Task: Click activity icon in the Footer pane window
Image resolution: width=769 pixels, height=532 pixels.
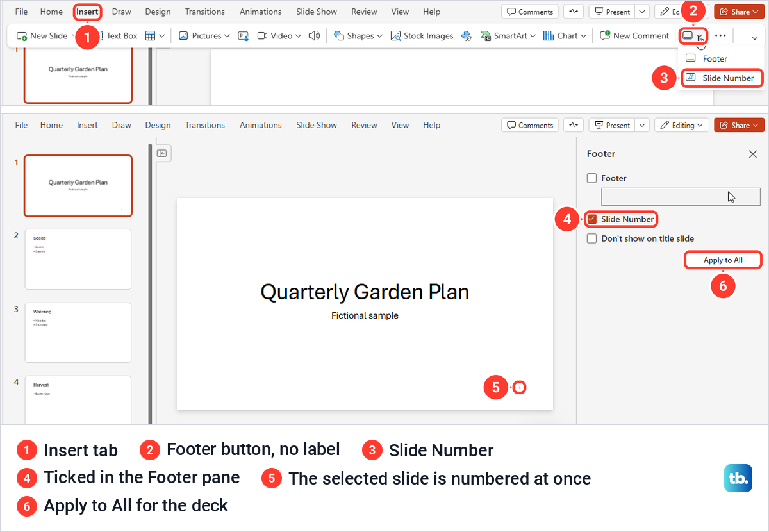Action: click(574, 125)
